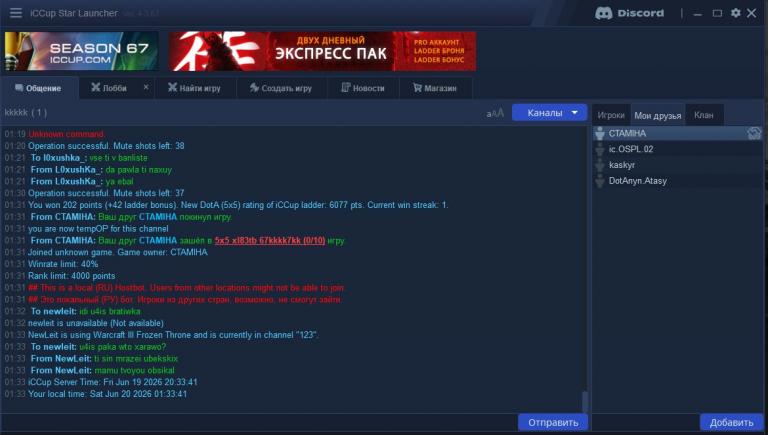Click 'Your local time' line

[x=107, y=394]
